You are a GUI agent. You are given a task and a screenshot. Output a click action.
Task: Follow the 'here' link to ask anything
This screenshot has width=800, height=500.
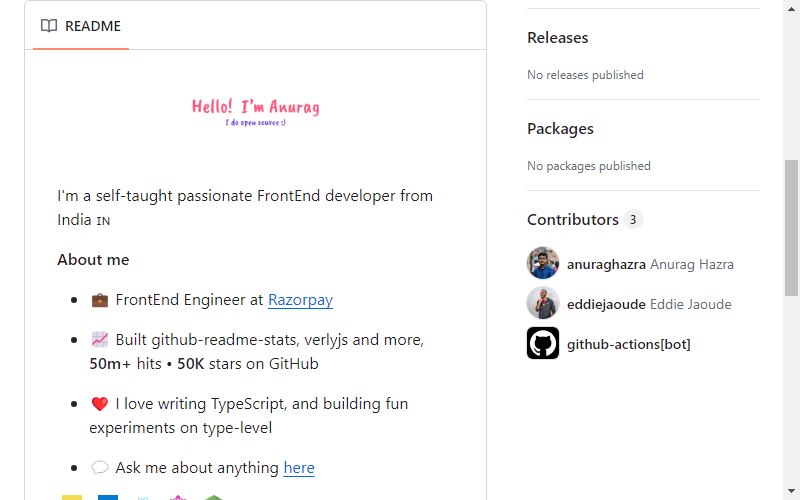pos(299,468)
